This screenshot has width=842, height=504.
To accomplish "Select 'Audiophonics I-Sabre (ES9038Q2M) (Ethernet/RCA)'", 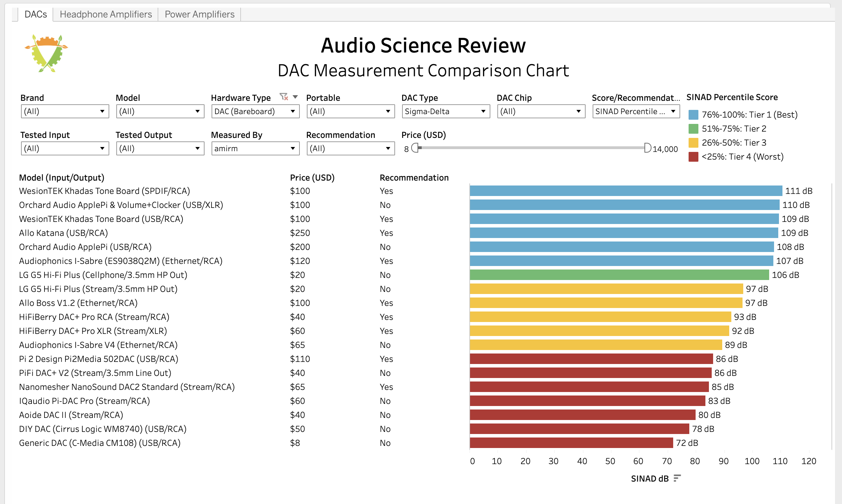I will click(120, 261).
